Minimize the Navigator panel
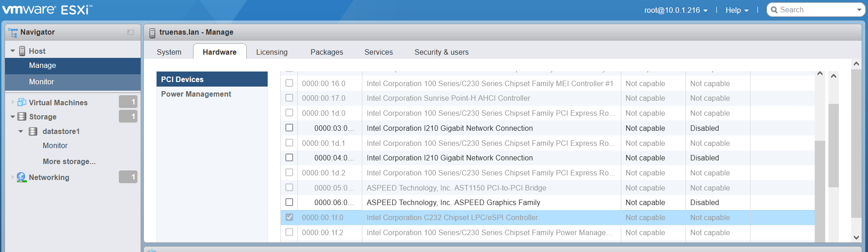Screen dimensions: 868x252 (131, 32)
